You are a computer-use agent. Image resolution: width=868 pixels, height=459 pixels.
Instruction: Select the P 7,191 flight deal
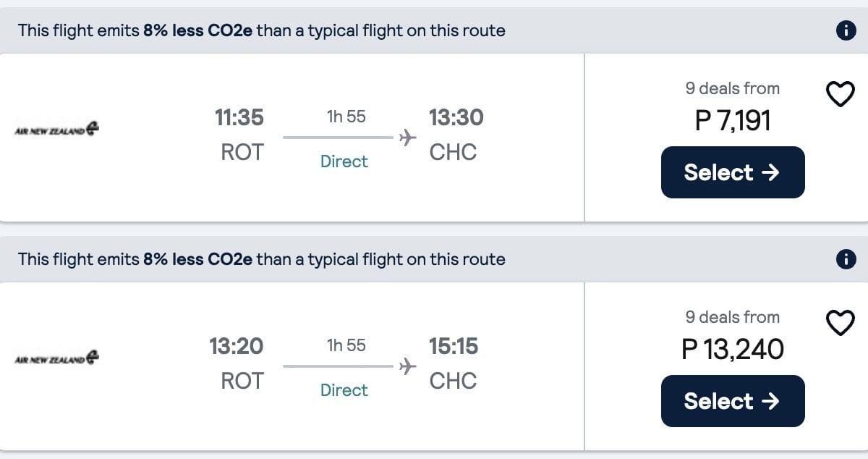(732, 172)
